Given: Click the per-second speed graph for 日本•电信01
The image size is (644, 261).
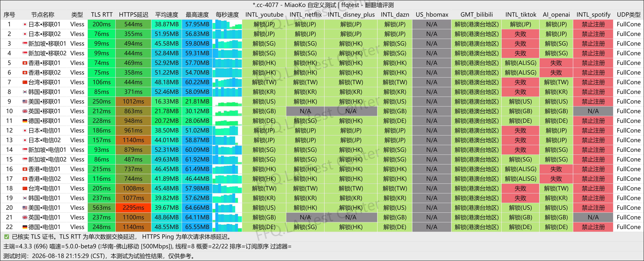Looking at the screenshot, I should pyautogui.click(x=227, y=130).
